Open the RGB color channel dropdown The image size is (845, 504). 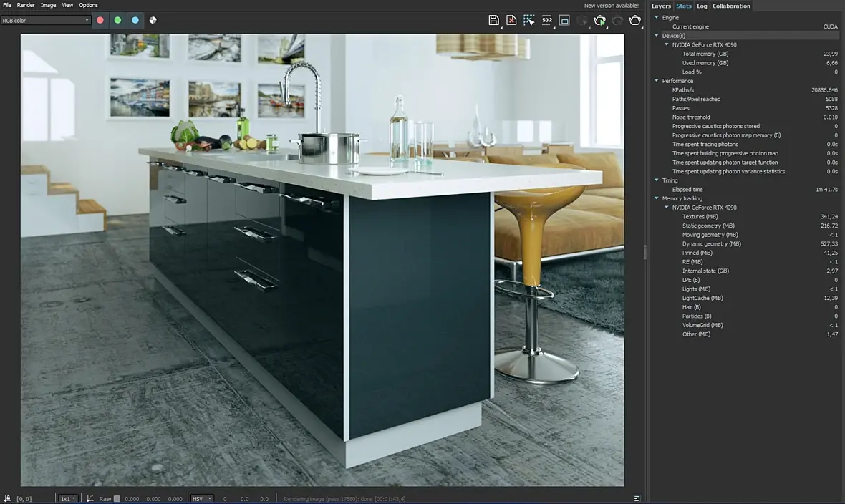46,20
